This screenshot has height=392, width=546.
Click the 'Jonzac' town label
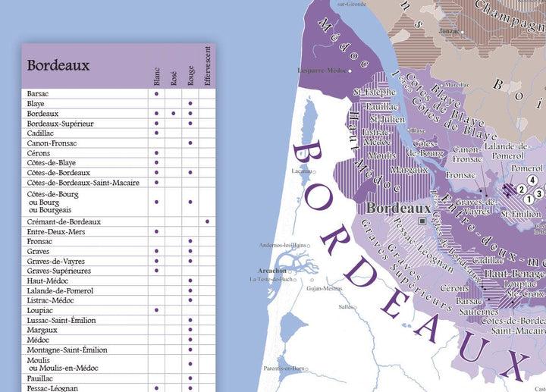coord(448,31)
